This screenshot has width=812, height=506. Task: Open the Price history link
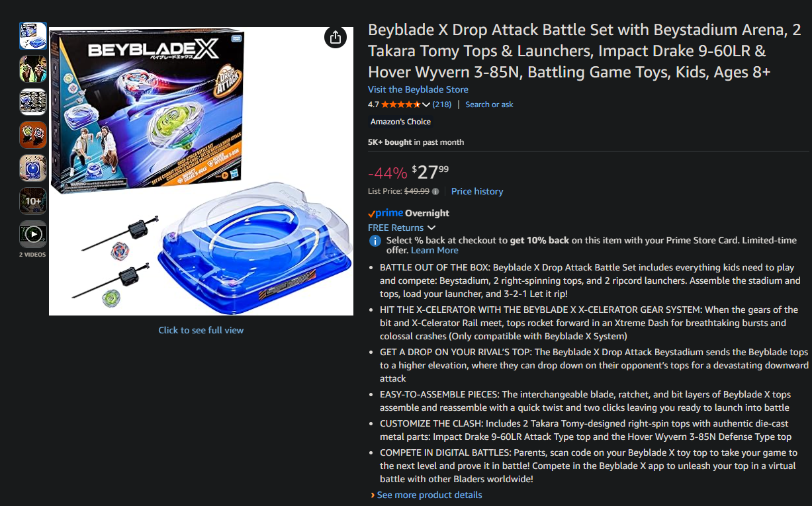coord(476,191)
